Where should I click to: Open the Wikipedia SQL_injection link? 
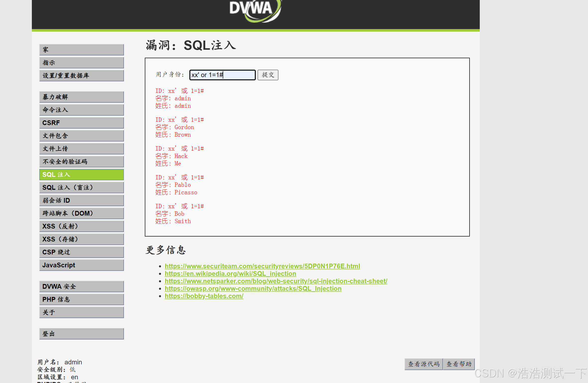point(230,274)
